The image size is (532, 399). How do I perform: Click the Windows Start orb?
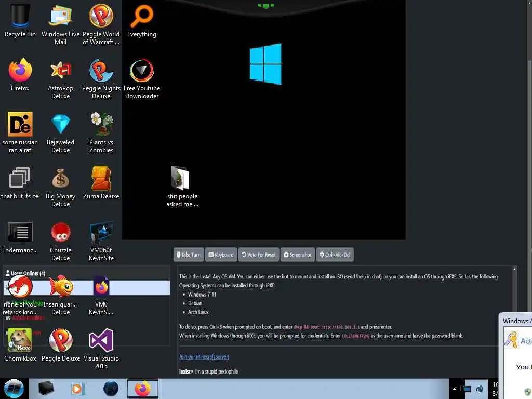14,389
